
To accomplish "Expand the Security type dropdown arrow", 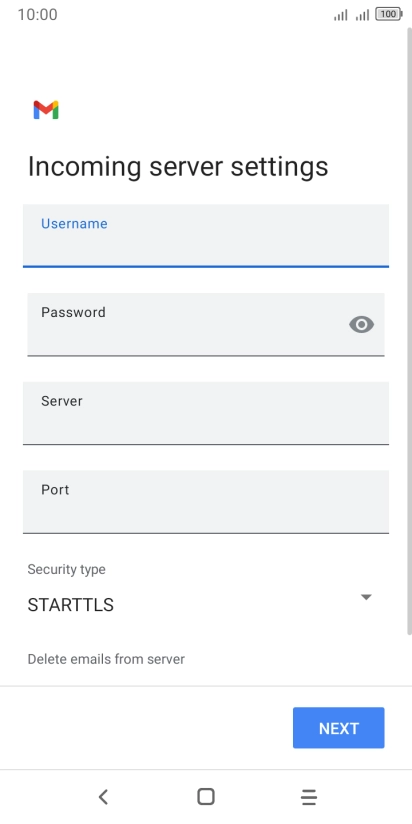I will 366,597.
